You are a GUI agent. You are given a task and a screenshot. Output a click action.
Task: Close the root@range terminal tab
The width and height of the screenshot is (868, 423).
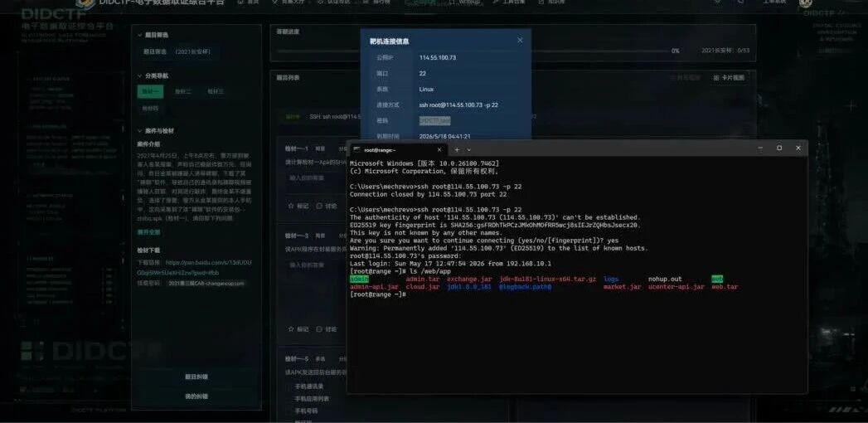pyautogui.click(x=439, y=149)
